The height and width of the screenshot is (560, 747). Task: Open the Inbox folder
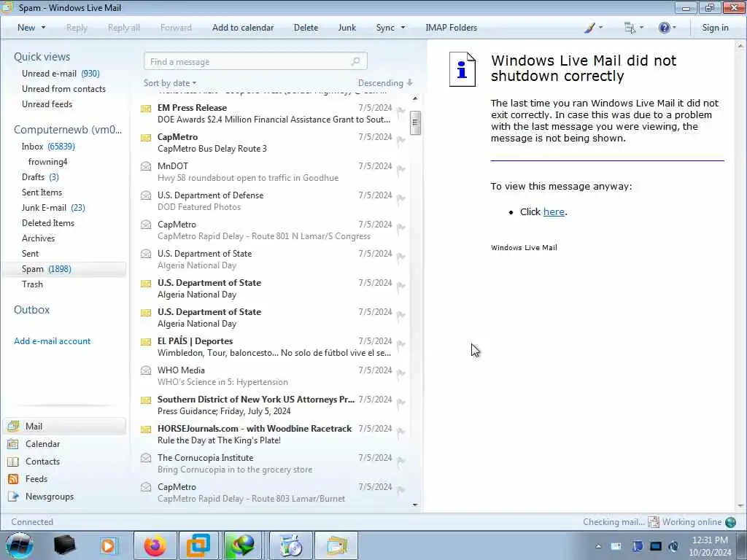[48, 146]
